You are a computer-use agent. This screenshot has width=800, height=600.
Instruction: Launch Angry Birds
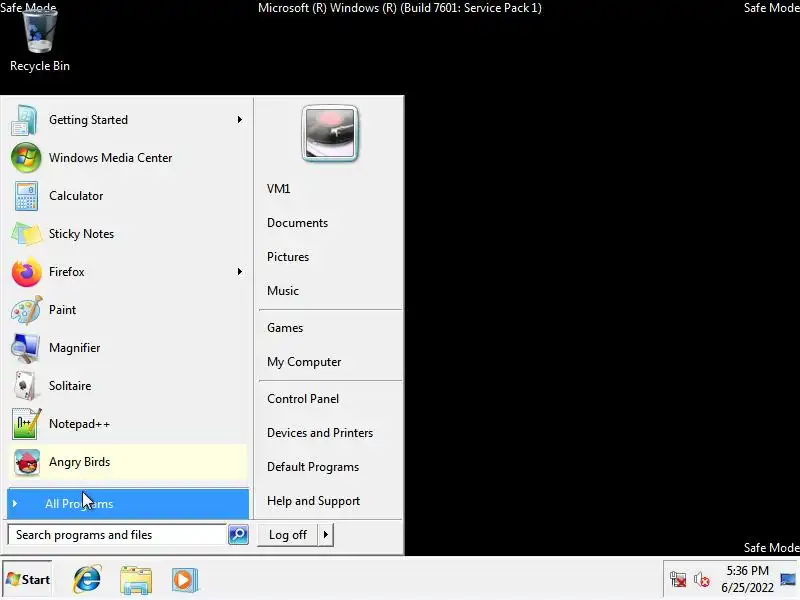128,462
